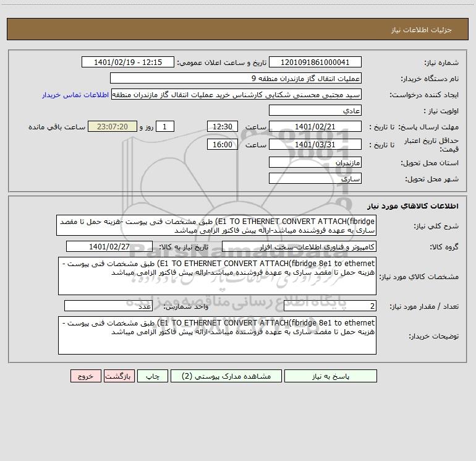476x461 pixels.
Task: Click the delivery city field 'ساری'
Action: tap(315, 178)
